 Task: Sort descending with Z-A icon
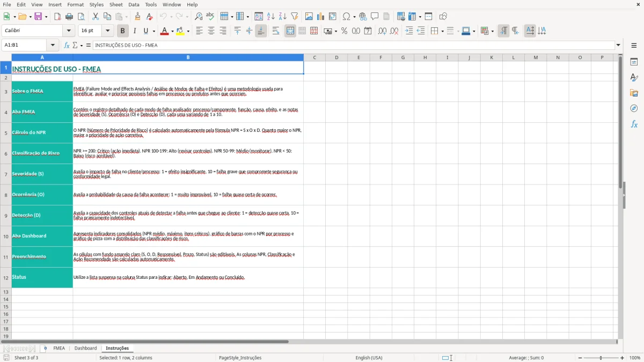283,17
